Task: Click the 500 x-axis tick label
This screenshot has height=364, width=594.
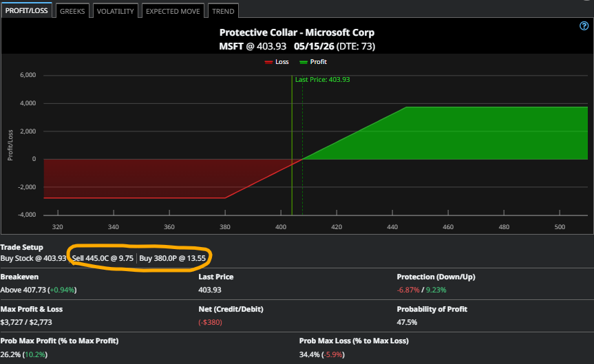Action: coord(560,227)
